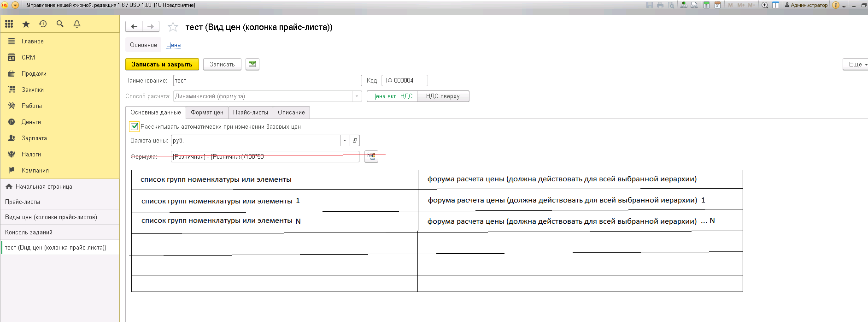The width and height of the screenshot is (868, 322).
Task: Open the 'Прайс-листы' tab in the form
Action: [250, 113]
